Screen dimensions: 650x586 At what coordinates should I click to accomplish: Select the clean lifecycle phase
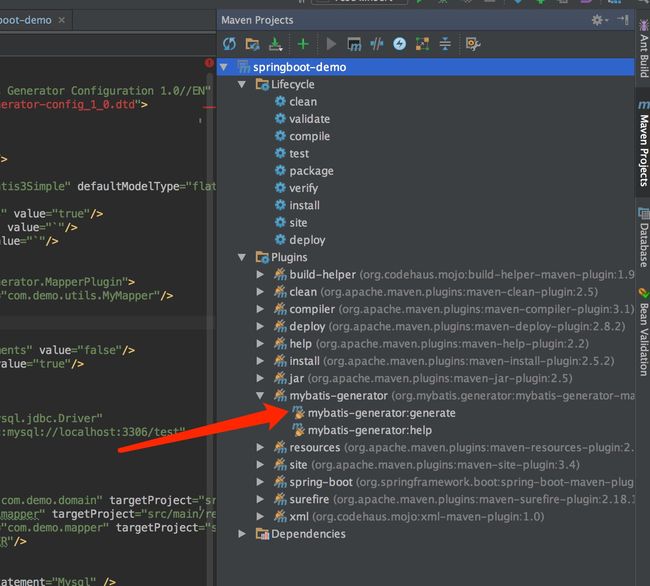pyautogui.click(x=303, y=102)
